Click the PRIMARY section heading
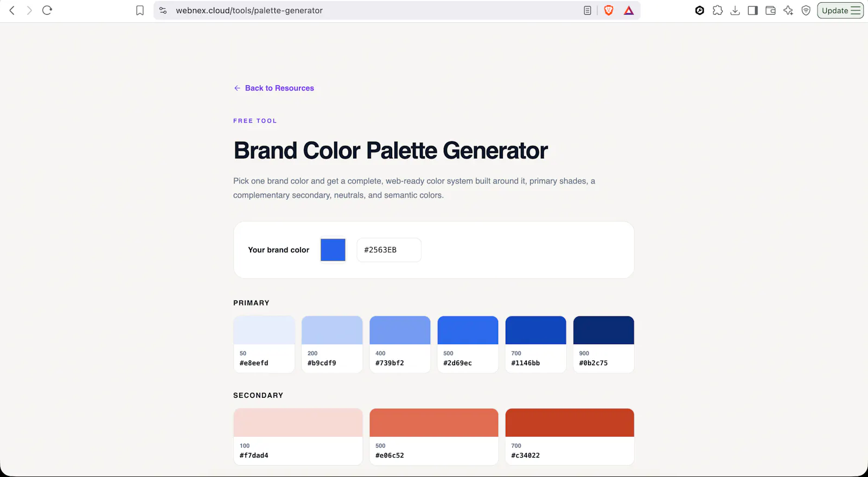The height and width of the screenshot is (477, 868). pyautogui.click(x=251, y=303)
